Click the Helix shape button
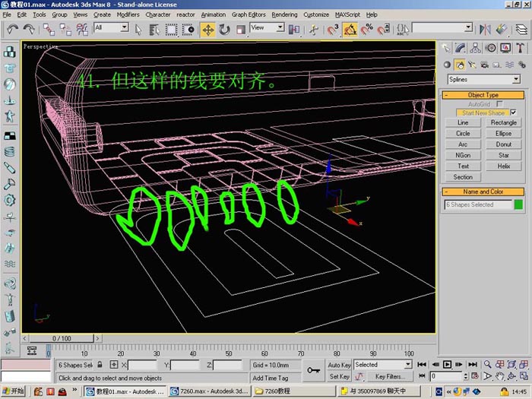This screenshot has height=399, width=532. [503, 166]
